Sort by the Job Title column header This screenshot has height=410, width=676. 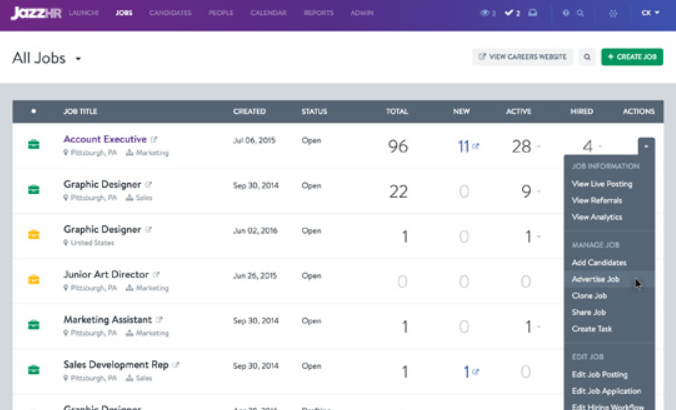tap(80, 111)
